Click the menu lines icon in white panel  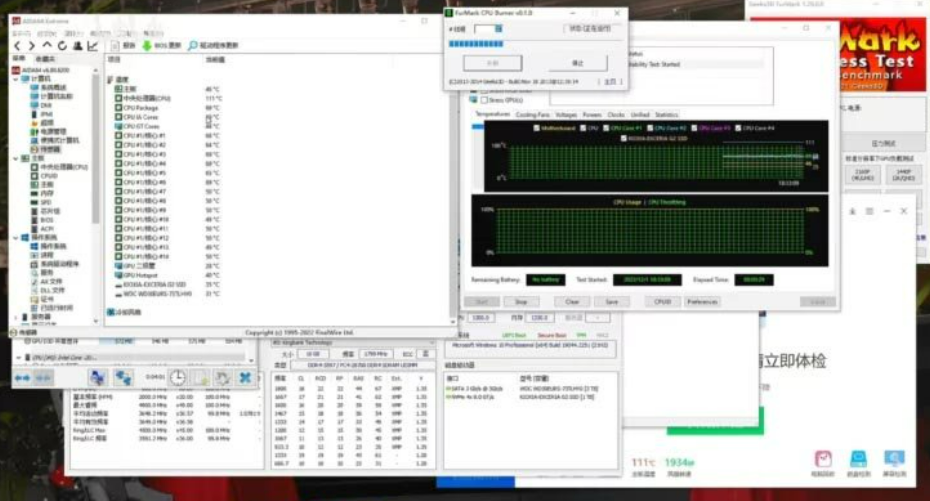tap(870, 211)
